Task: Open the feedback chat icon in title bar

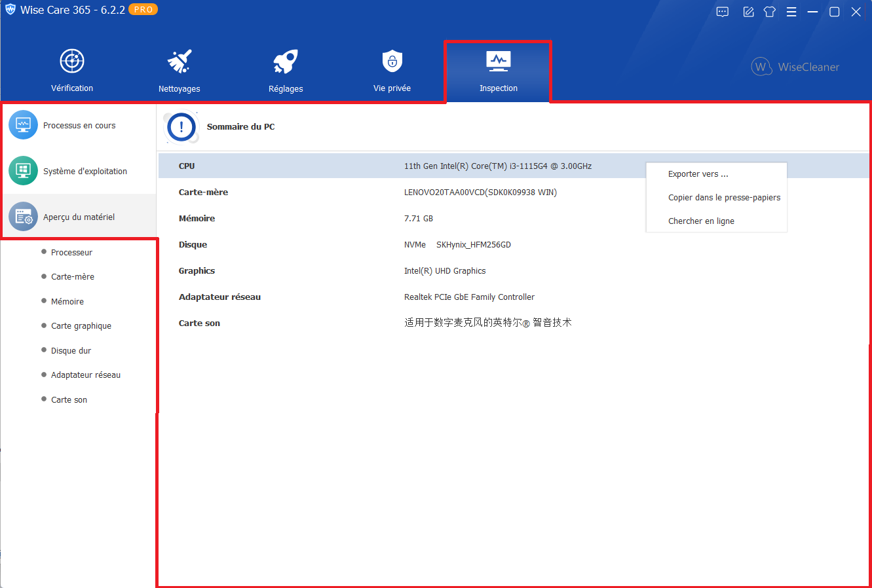Action: click(x=723, y=12)
